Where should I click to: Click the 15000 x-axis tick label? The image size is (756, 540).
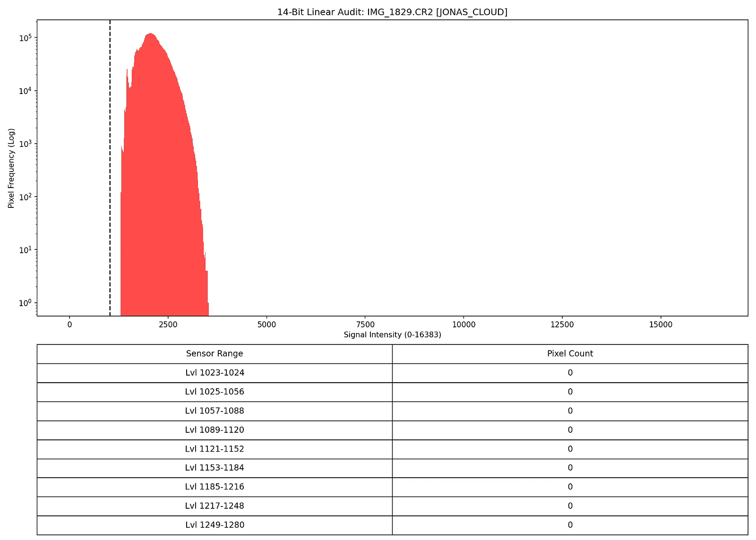(x=661, y=324)
